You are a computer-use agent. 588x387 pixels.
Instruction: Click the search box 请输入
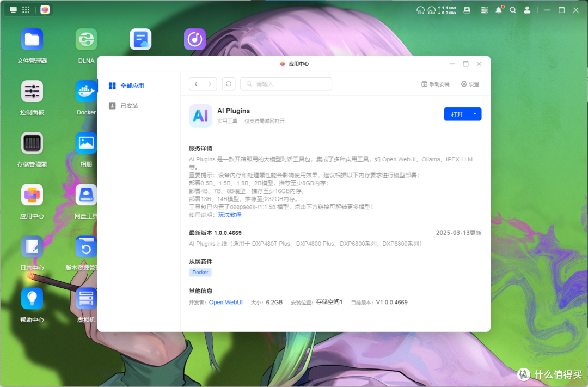click(286, 84)
